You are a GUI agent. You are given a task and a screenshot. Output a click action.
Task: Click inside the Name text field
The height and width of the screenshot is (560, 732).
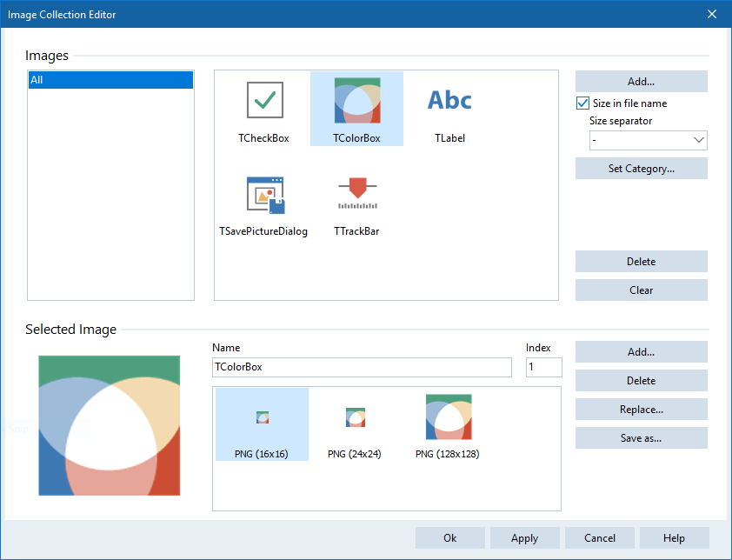[362, 367]
